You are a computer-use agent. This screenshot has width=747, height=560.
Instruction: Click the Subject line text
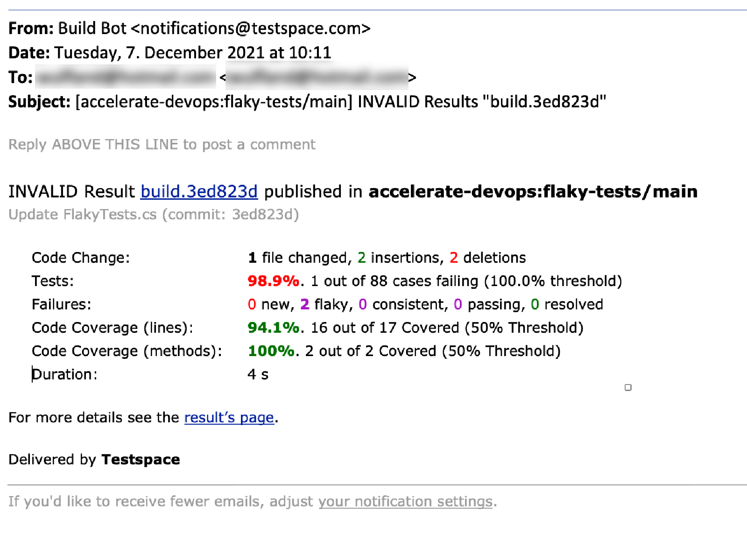(307, 102)
